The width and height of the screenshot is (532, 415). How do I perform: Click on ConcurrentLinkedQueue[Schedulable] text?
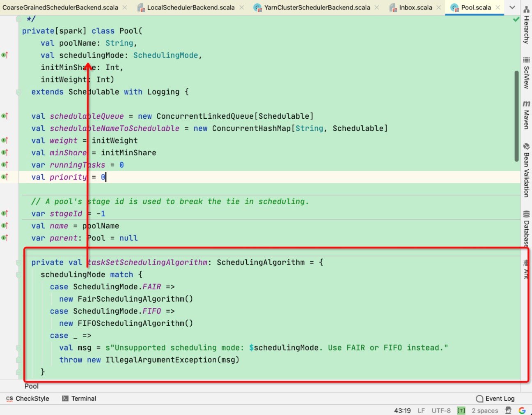(x=235, y=116)
